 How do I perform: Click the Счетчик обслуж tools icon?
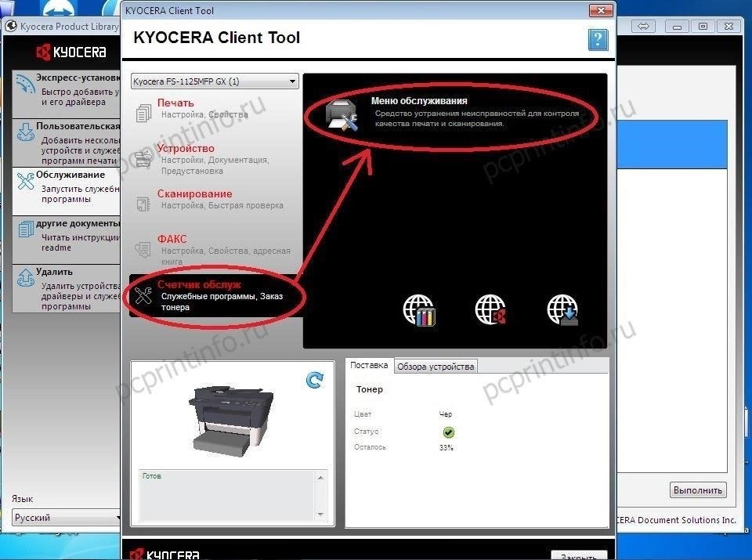click(x=143, y=295)
